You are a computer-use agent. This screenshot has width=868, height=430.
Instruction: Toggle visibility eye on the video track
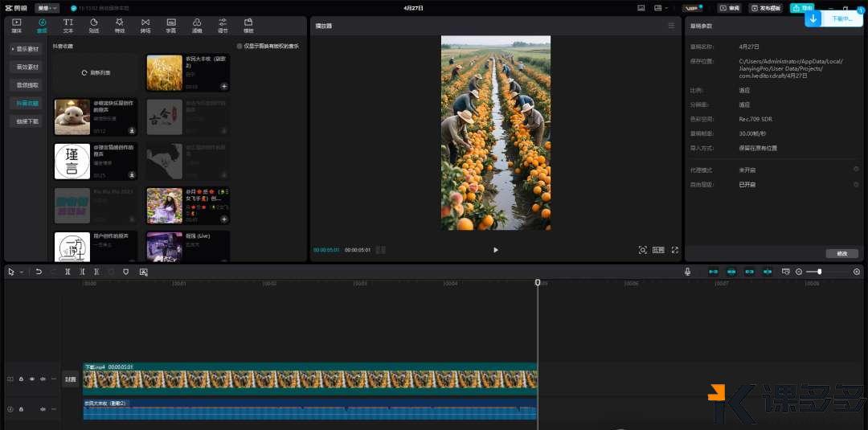click(32, 379)
